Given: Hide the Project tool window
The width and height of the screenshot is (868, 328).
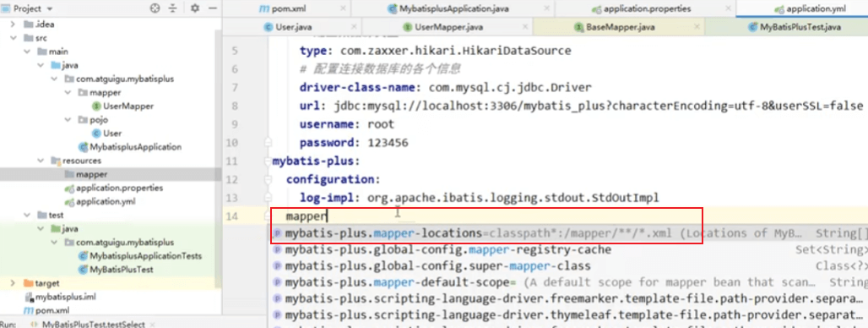Looking at the screenshot, I should (x=213, y=8).
